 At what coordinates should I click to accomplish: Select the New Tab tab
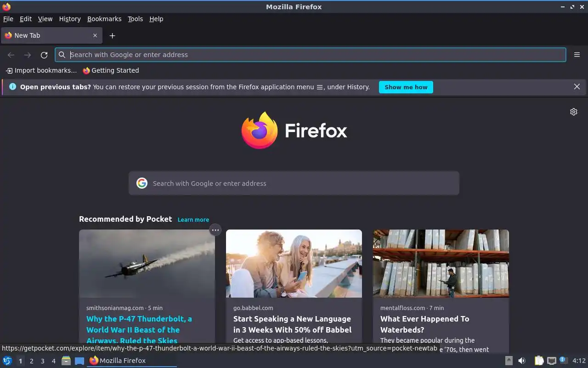pyautogui.click(x=51, y=35)
